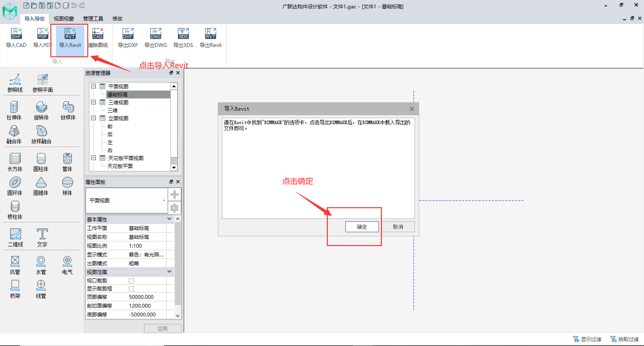644x346 pixels.
Task: Click the 应用 apply button
Action: (163, 329)
